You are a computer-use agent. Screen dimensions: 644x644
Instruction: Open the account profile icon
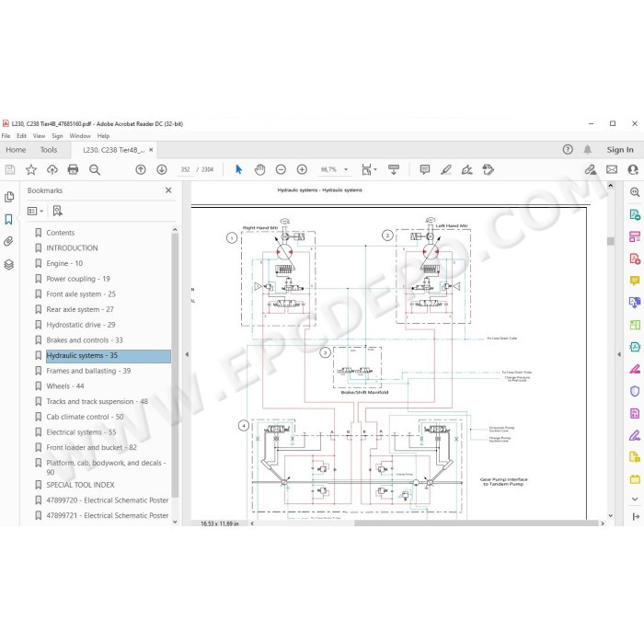pyautogui.click(x=633, y=169)
